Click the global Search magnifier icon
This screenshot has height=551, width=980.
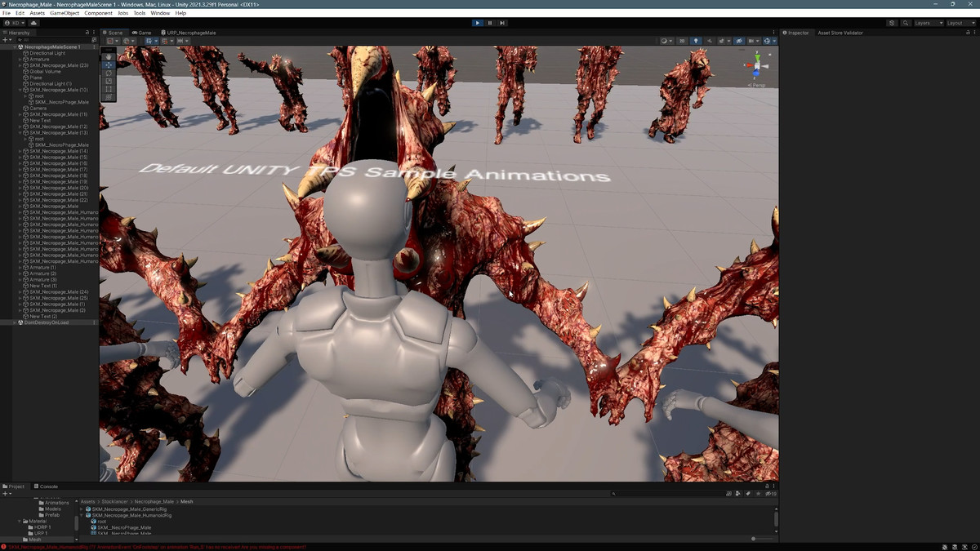[906, 23]
